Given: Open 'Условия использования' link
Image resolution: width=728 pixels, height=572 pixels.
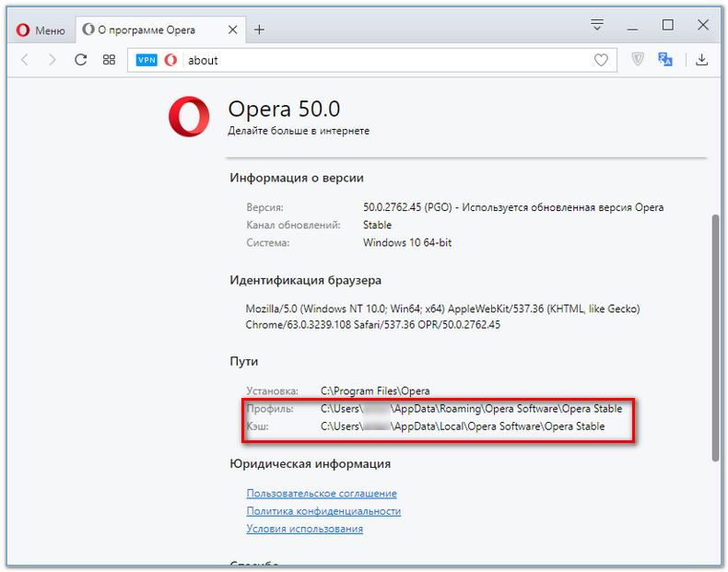Looking at the screenshot, I should click(x=305, y=529).
